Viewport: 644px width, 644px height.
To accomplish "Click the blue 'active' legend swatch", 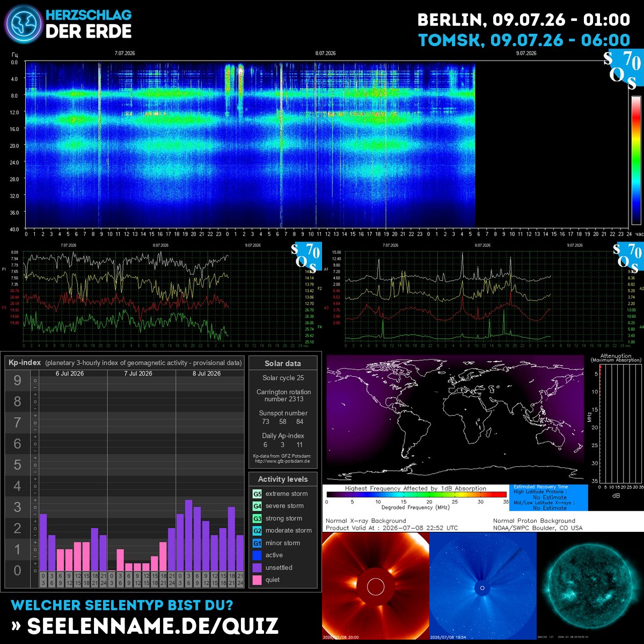I will pos(258,555).
